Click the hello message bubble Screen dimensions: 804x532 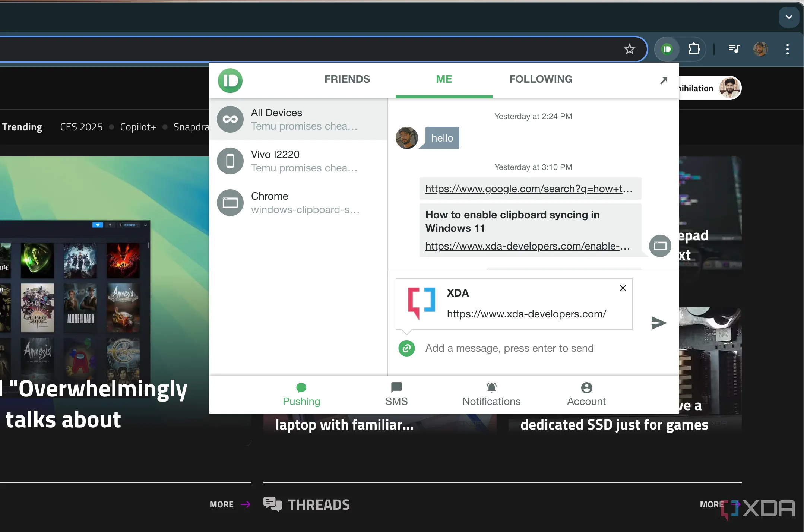click(442, 138)
